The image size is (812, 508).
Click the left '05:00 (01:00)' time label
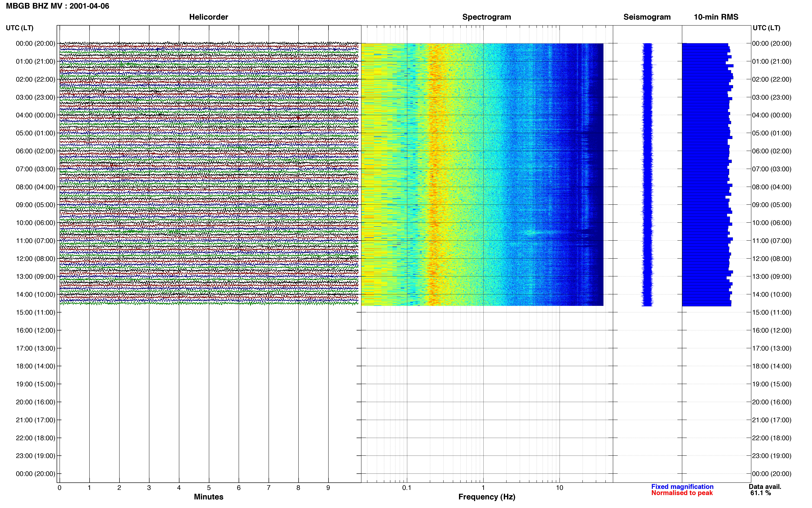click(36, 133)
